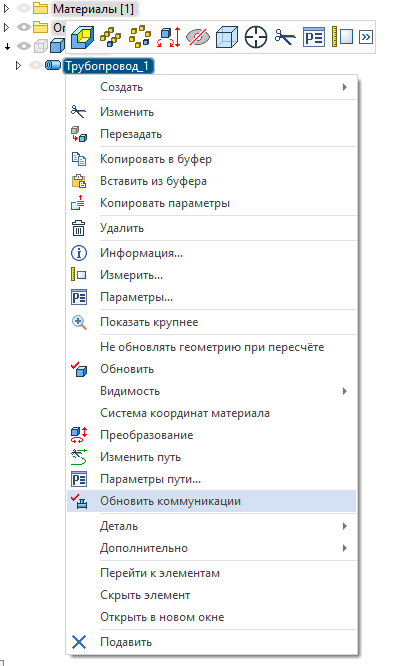
Task: Select Перейти к элементам
Action: coord(212,574)
